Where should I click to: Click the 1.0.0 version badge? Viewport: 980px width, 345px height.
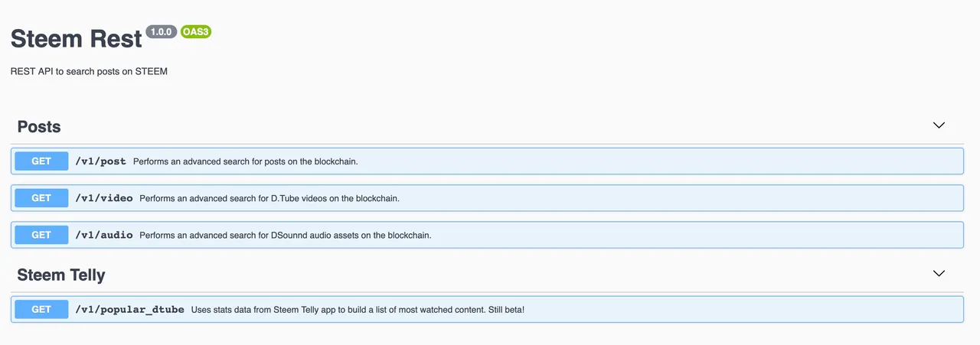161,32
